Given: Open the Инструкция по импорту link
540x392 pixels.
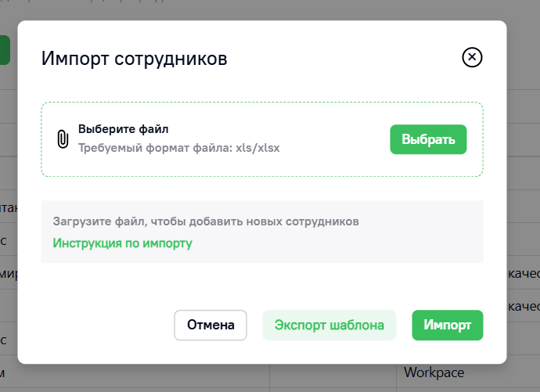Looking at the screenshot, I should point(122,243).
